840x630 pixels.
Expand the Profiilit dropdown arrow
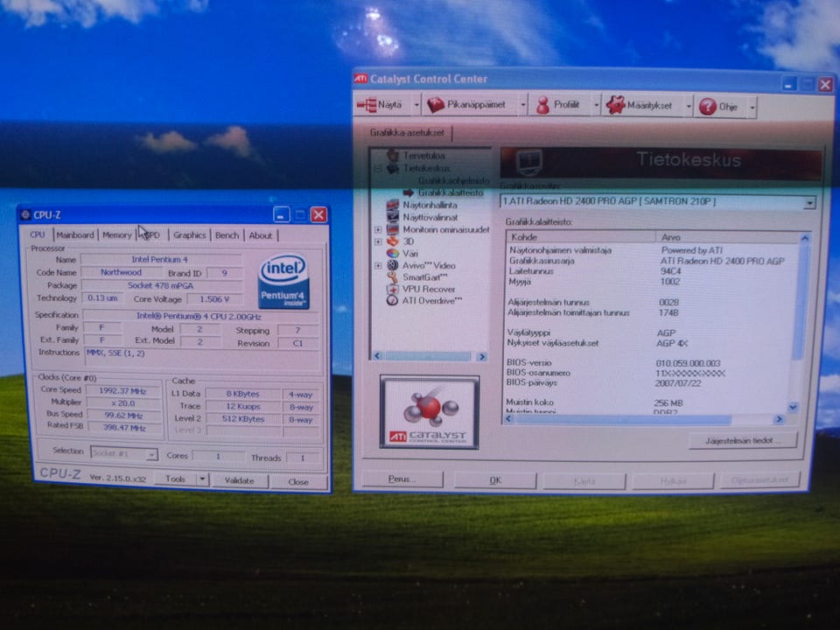pos(596,106)
